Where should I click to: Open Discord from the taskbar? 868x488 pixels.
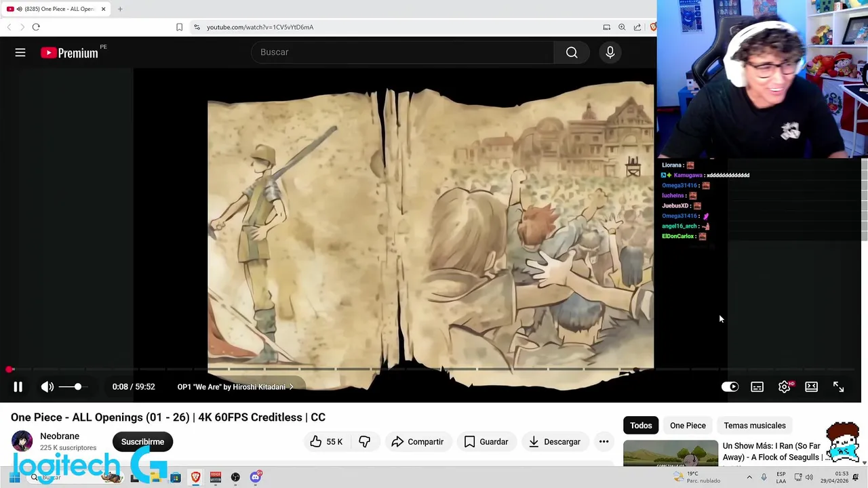click(x=256, y=477)
